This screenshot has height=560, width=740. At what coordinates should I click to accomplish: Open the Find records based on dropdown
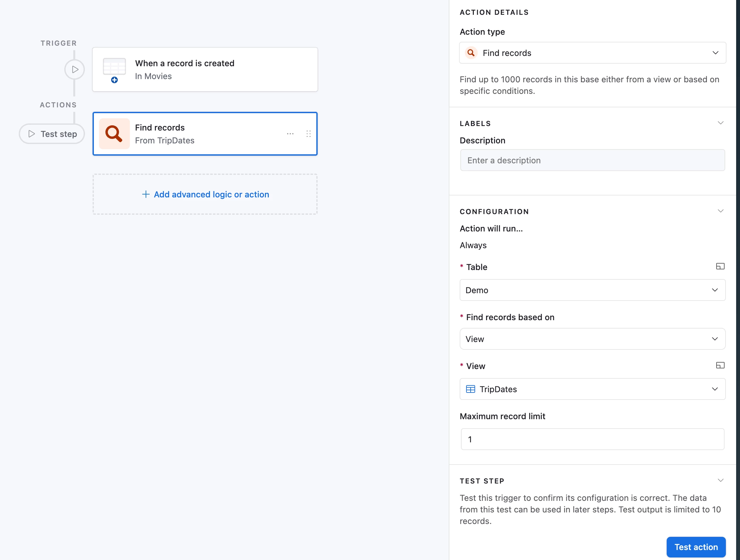pos(592,339)
